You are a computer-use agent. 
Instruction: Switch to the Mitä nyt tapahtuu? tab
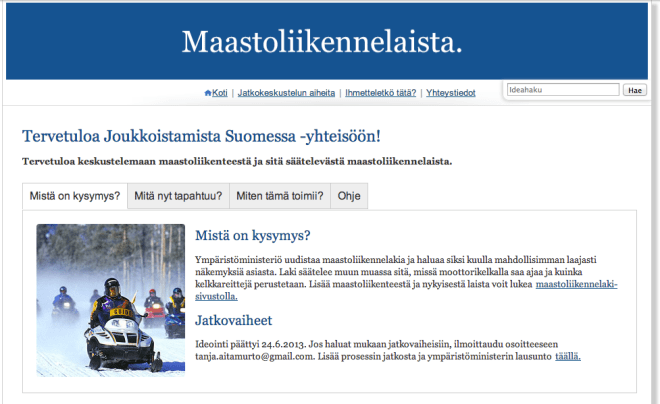(x=178, y=196)
